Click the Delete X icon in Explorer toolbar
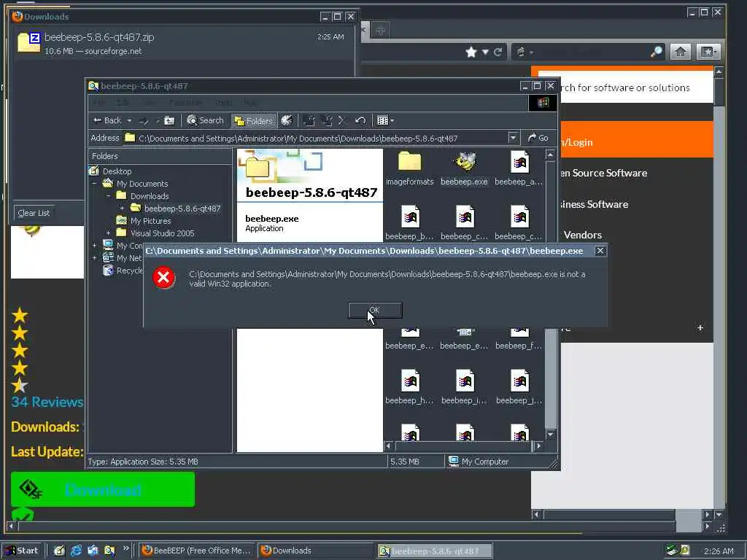The height and width of the screenshot is (560, 747). (x=343, y=120)
